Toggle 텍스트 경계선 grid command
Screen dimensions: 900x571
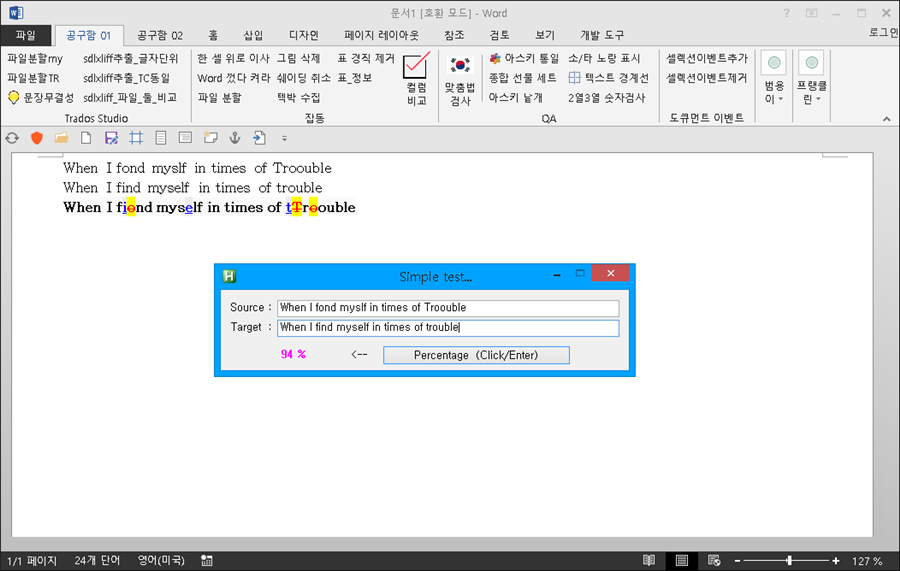point(608,77)
